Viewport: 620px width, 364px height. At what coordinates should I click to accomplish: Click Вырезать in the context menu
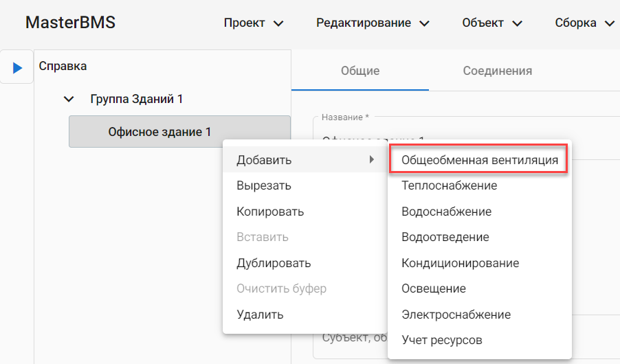pyautogui.click(x=264, y=185)
